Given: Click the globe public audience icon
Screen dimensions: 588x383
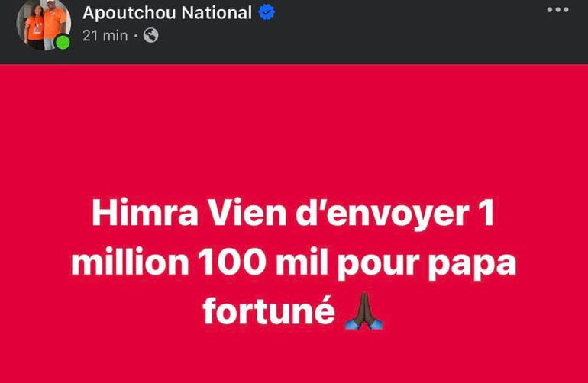Looking at the screenshot, I should [x=151, y=35].
